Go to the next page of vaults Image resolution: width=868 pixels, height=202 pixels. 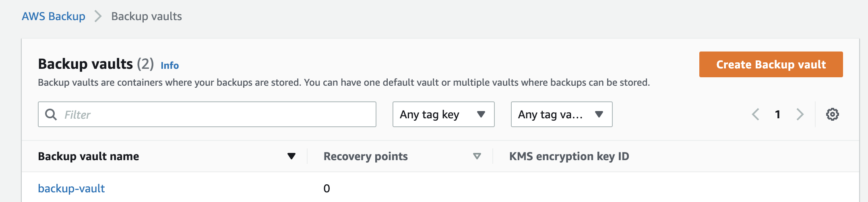click(x=800, y=114)
